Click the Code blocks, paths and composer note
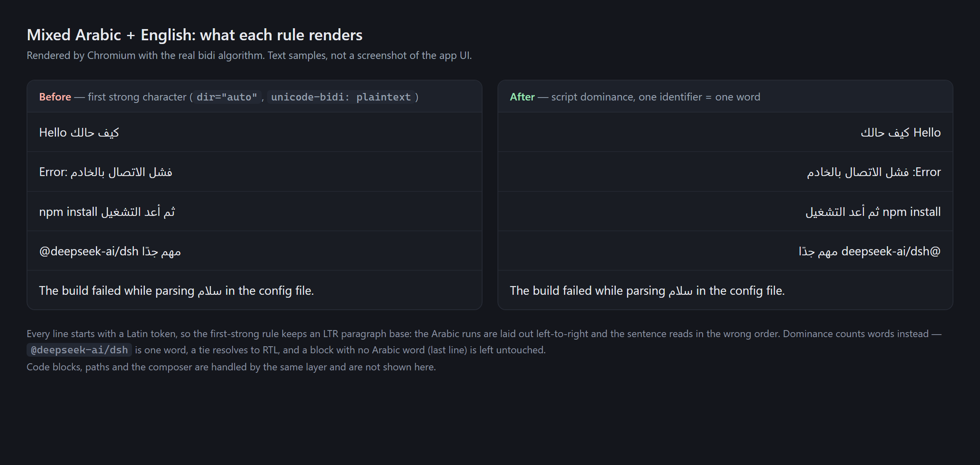The image size is (980, 465). pyautogui.click(x=231, y=367)
